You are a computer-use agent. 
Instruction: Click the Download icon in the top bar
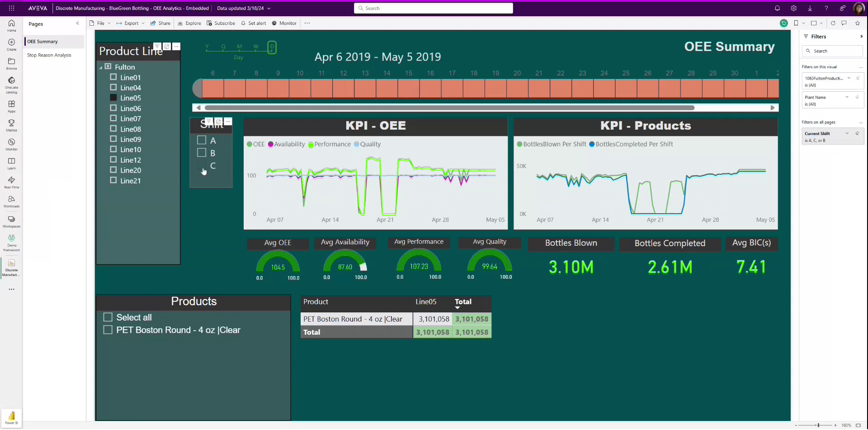click(x=810, y=8)
